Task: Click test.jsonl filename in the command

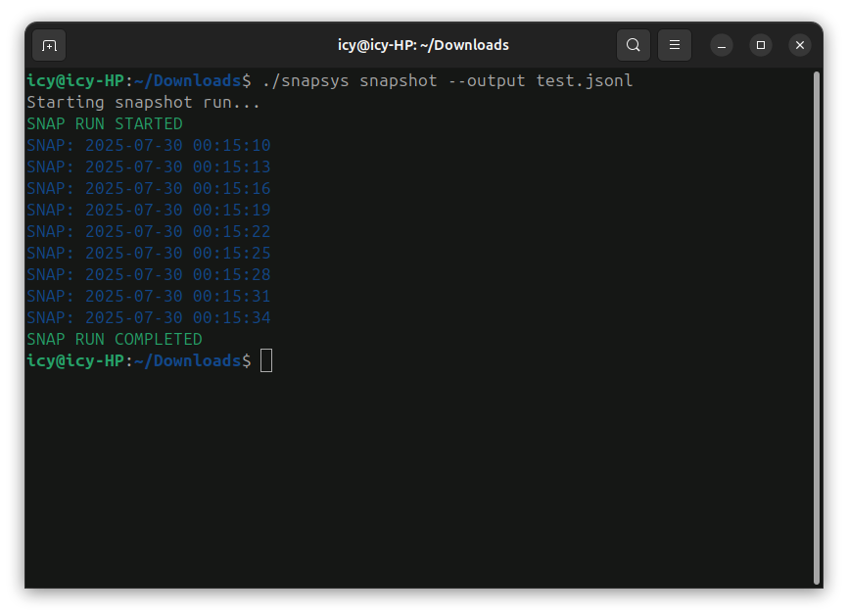Action: [x=585, y=80]
